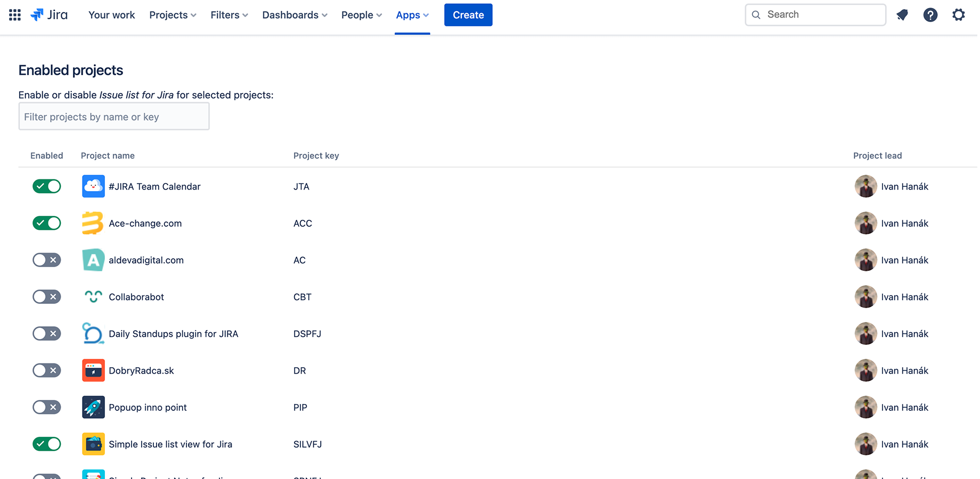Click Ivan Hanák name in JTA row
The height and width of the screenshot is (479, 980).
click(x=905, y=186)
